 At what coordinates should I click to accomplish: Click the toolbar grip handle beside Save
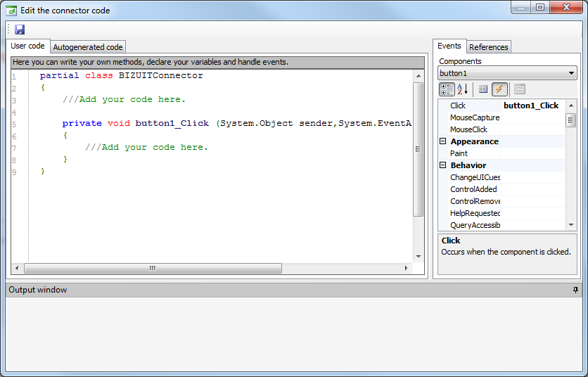tap(9, 30)
